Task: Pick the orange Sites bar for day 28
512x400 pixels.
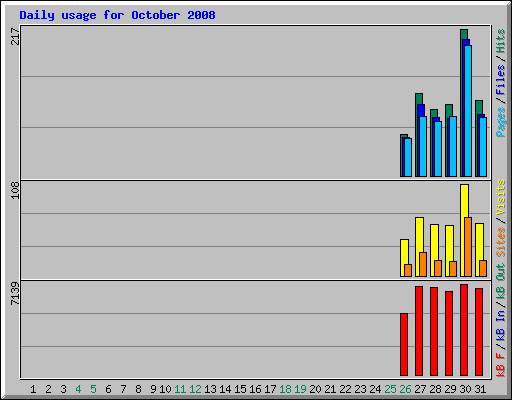Action: click(438, 269)
